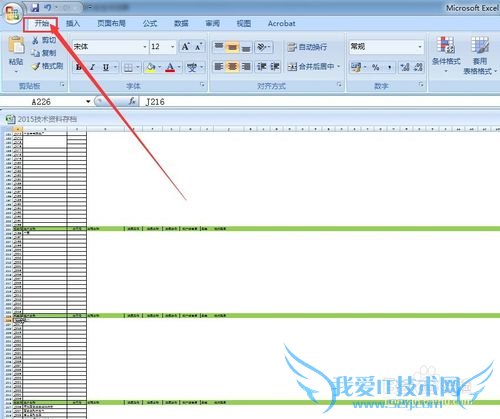Set vertical alignment to top
Screen dimensions: 500x419
(x=218, y=47)
